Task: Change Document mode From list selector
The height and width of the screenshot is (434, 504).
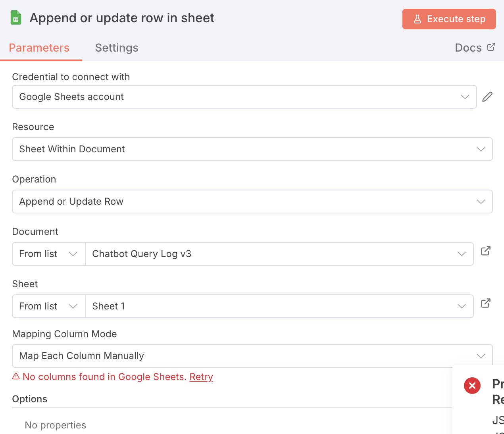Action: pos(48,254)
